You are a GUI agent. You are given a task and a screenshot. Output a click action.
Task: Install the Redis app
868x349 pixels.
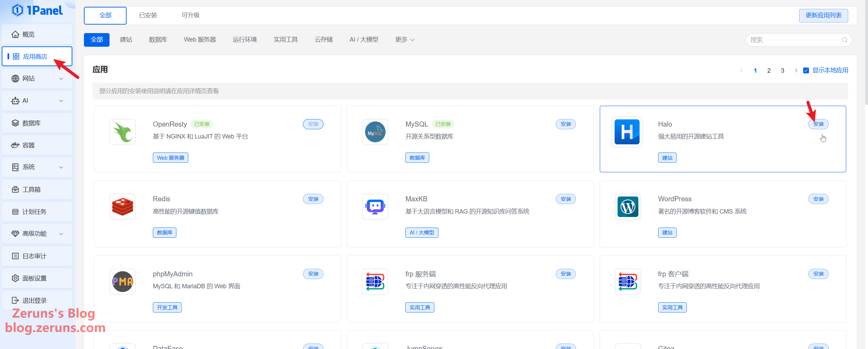coord(313,199)
